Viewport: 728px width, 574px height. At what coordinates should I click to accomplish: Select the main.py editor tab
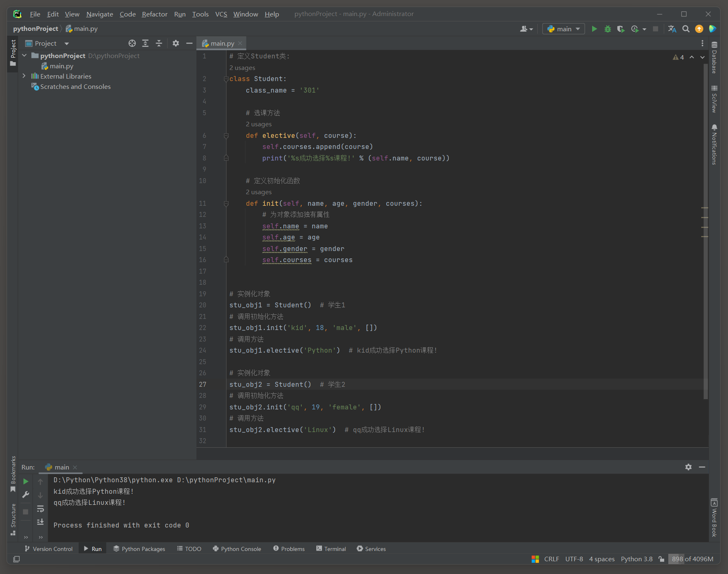pos(222,43)
